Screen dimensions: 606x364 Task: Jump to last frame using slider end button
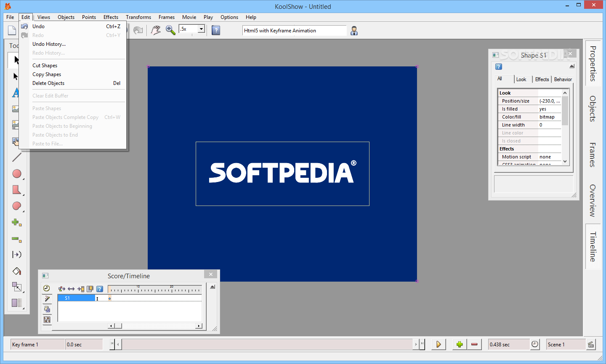422,344
